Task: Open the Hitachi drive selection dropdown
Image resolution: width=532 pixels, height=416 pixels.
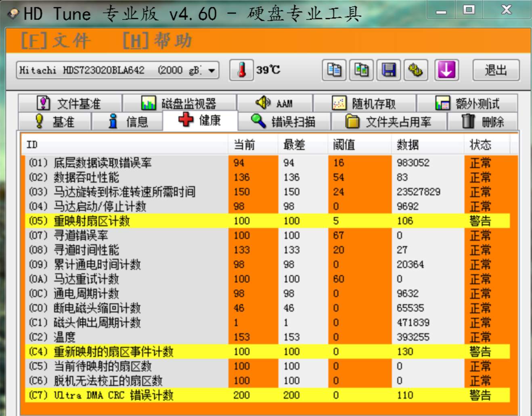Action: coord(118,70)
